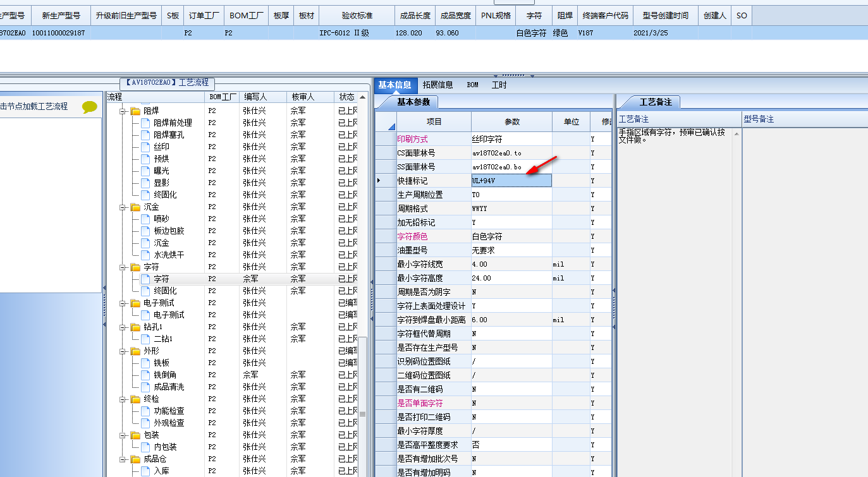Click the 是否单面字符 parameter label
The width and height of the screenshot is (868, 477).
[x=420, y=403]
